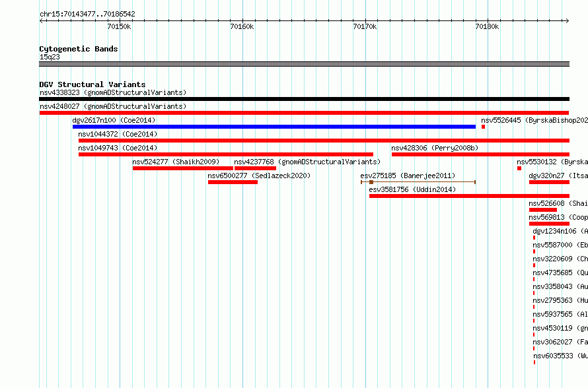Select the brown esv275185 (Banerjee2011) glyph
This screenshot has width=588, height=388.
point(418,182)
